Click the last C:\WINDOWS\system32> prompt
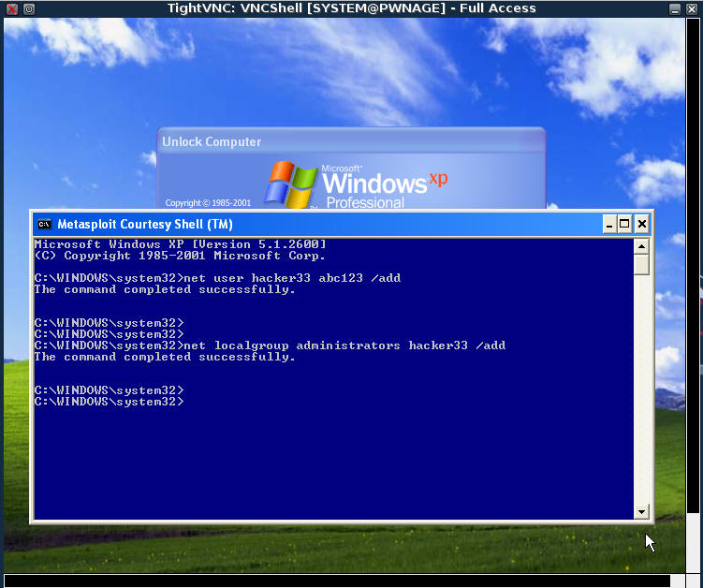703x588 pixels. click(x=110, y=402)
